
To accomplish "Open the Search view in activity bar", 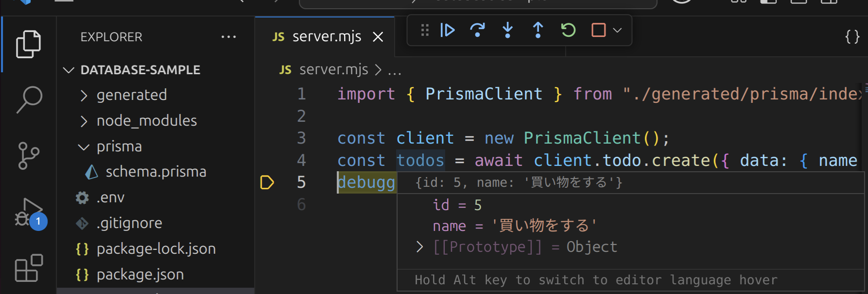I will pos(29,99).
